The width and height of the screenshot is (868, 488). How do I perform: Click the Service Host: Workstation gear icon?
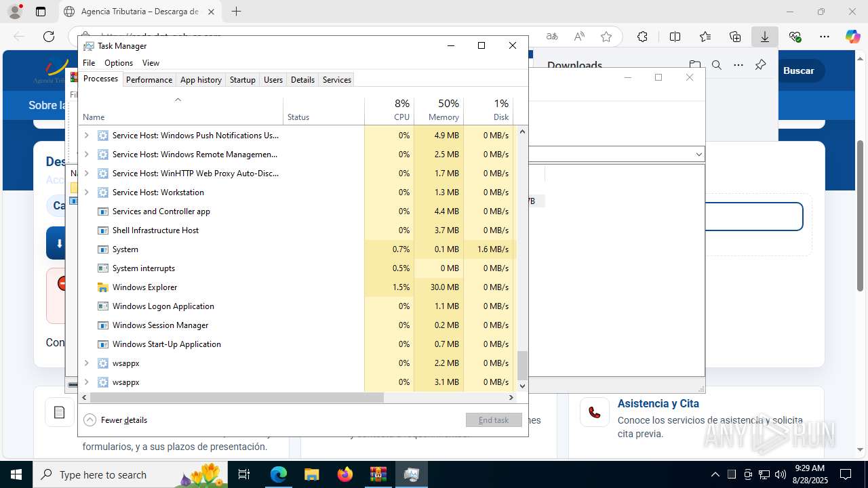tap(103, 192)
